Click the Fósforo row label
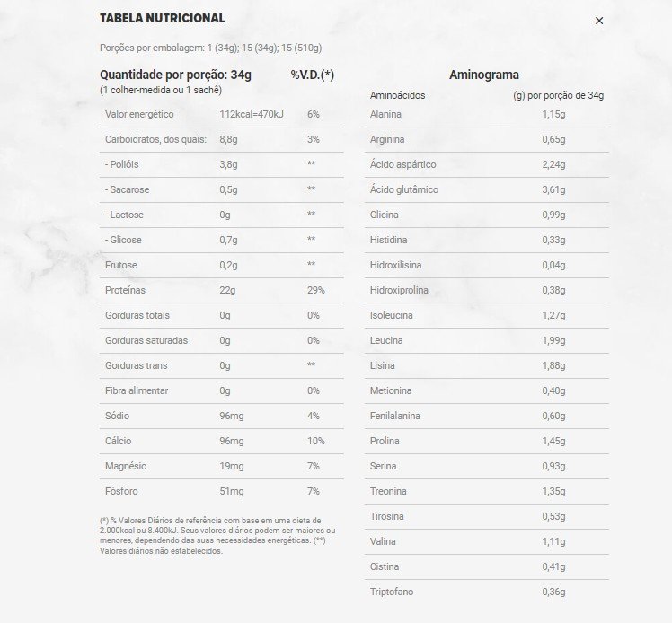This screenshot has width=672, height=623. (x=121, y=491)
